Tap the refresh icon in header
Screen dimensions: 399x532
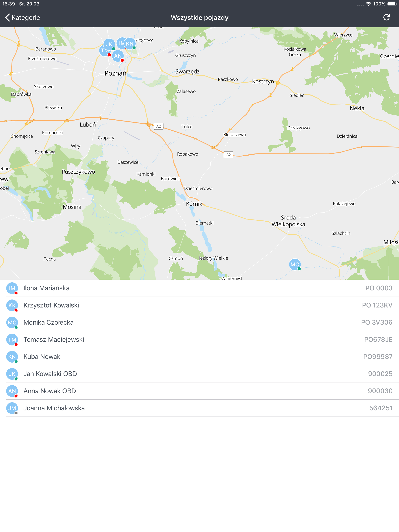[x=386, y=18]
